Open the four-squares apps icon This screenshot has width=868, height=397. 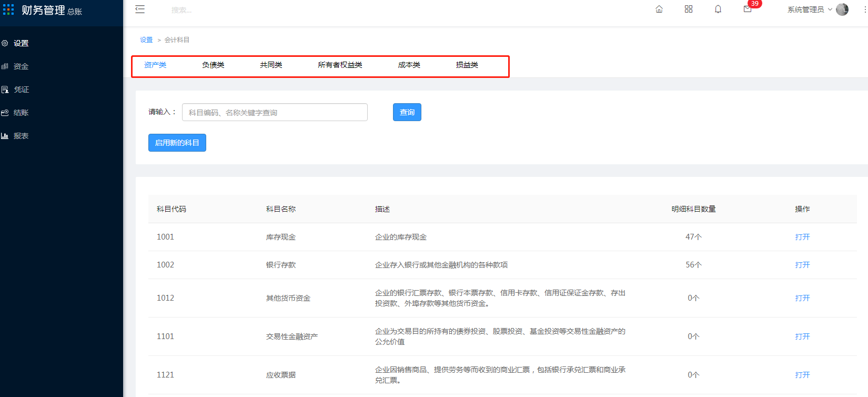point(689,9)
